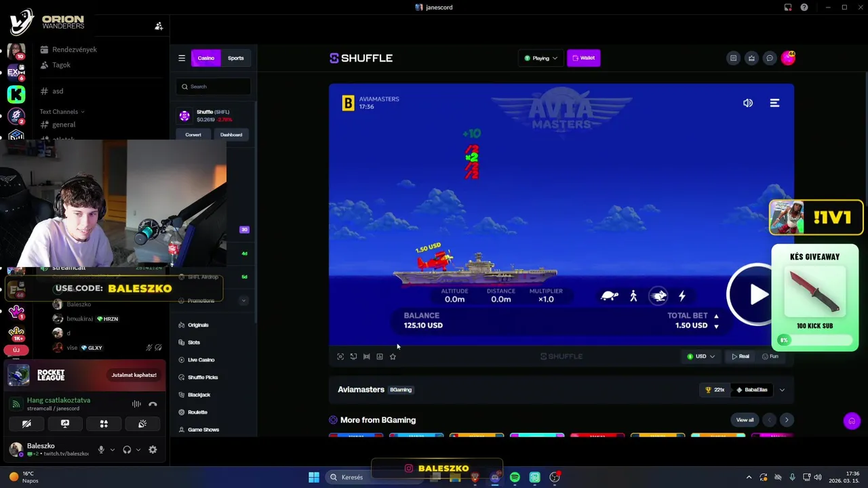
Task: Open Discord activities button
Action: (104, 424)
